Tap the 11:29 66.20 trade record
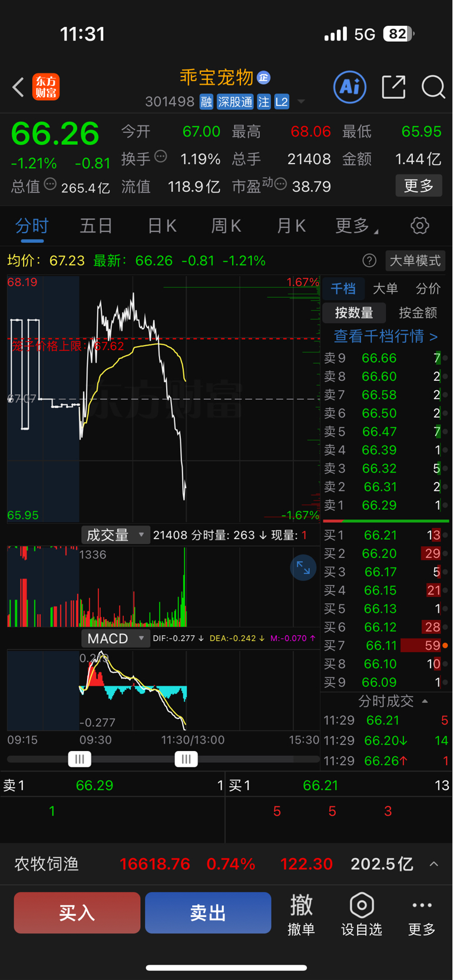 (x=386, y=740)
